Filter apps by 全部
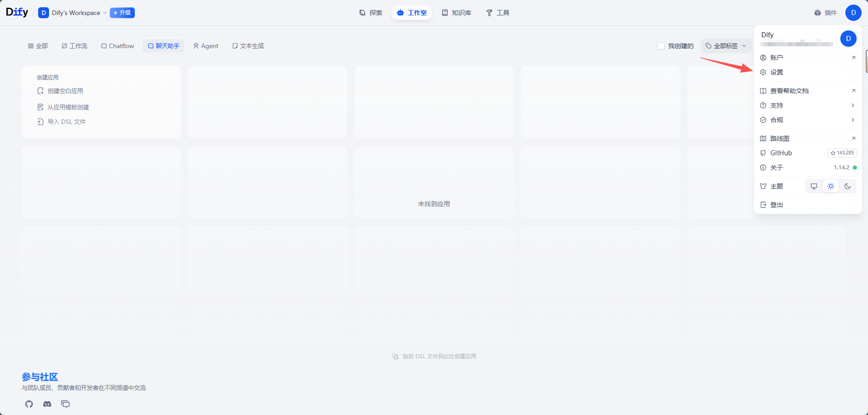Viewport: 868px width, 415px height. click(x=38, y=46)
